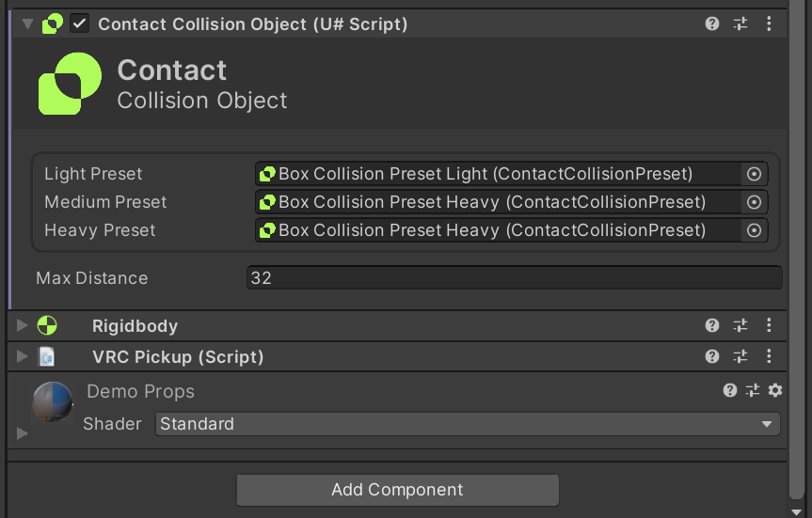The image size is (812, 518).
Task: Click the Max Distance input field
Action: (514, 278)
